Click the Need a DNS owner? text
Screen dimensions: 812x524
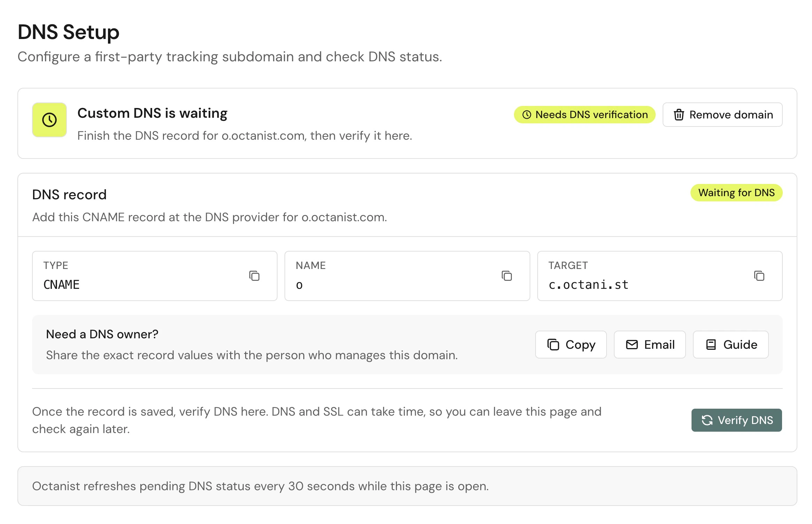(102, 334)
